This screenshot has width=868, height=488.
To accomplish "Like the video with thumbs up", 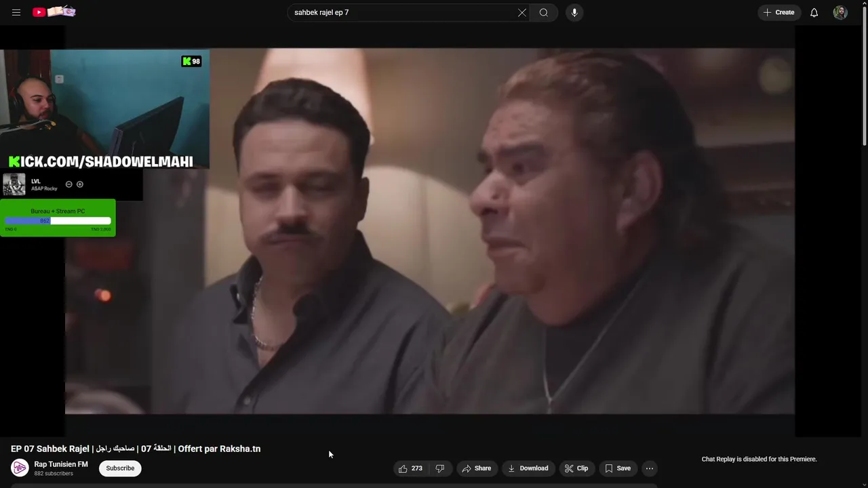I will click(x=411, y=468).
